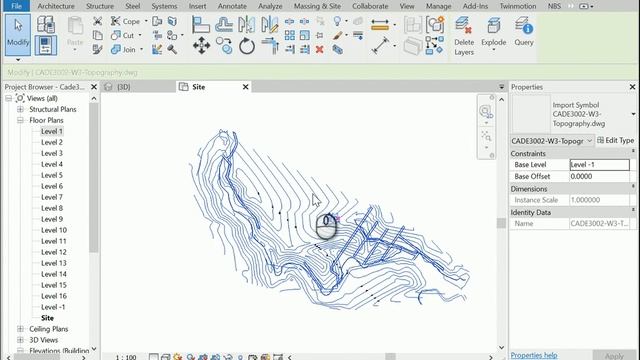640x360 pixels.
Task: Open the File menu
Action: pyautogui.click(x=16, y=6)
